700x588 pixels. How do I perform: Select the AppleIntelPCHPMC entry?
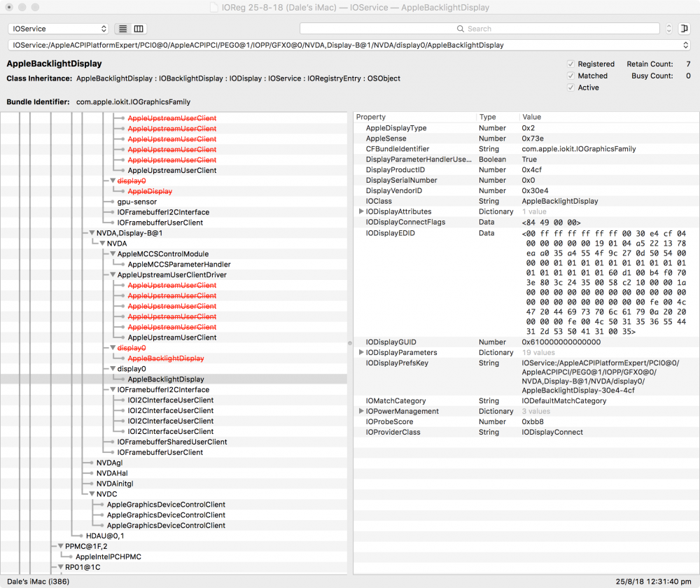(108, 556)
